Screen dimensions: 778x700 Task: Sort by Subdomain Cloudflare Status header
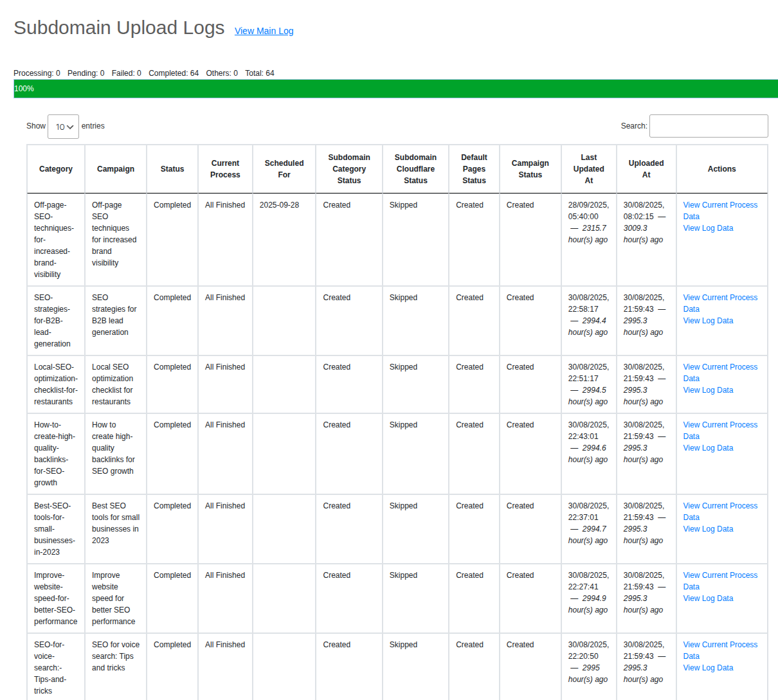pyautogui.click(x=415, y=169)
